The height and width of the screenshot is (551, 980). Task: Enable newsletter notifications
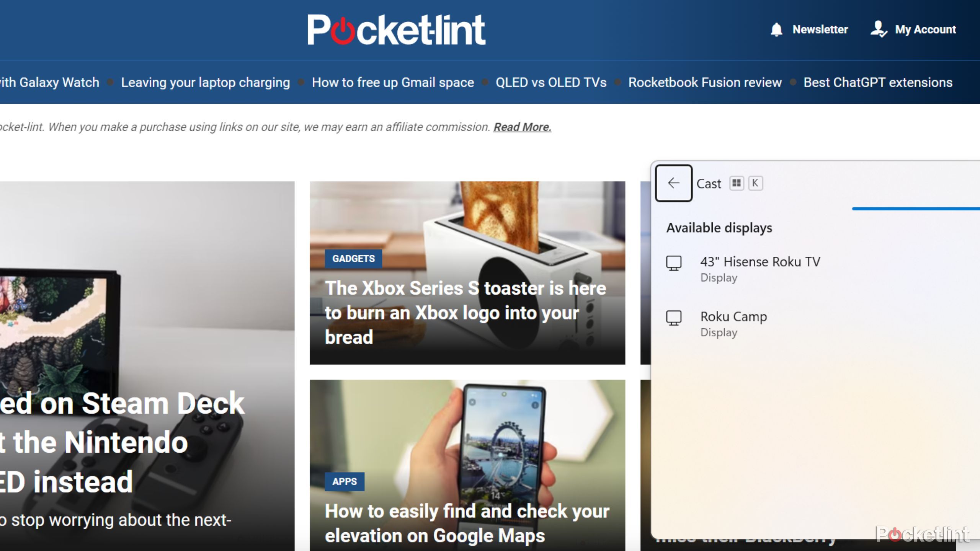[808, 29]
